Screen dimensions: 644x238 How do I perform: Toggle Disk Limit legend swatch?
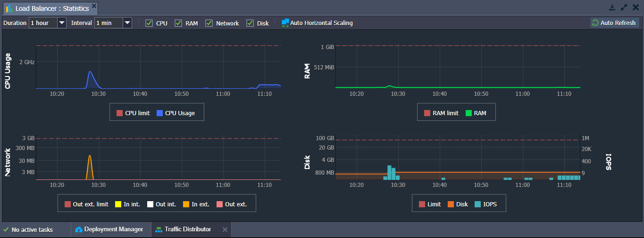tap(422, 204)
